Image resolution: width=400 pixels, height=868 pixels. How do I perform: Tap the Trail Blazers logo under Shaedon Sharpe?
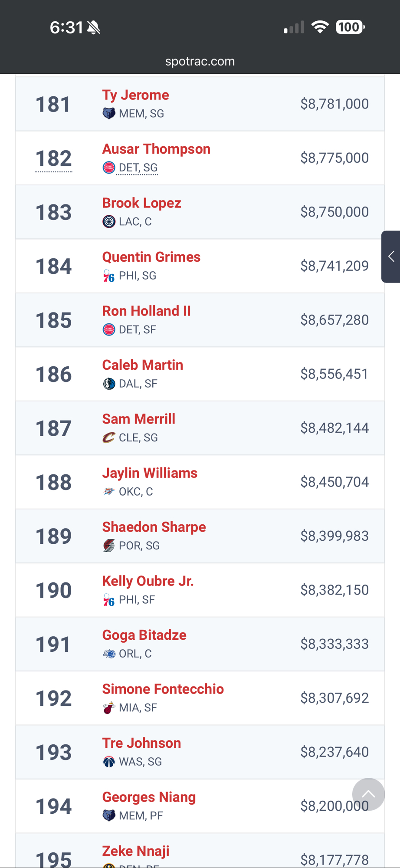[108, 546]
